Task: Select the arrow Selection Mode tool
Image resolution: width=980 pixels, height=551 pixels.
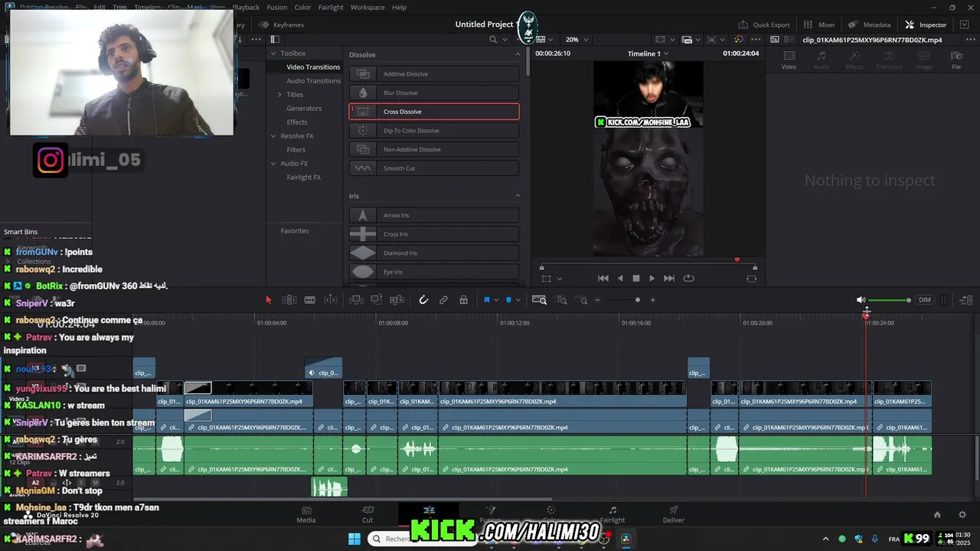Action: (x=268, y=300)
